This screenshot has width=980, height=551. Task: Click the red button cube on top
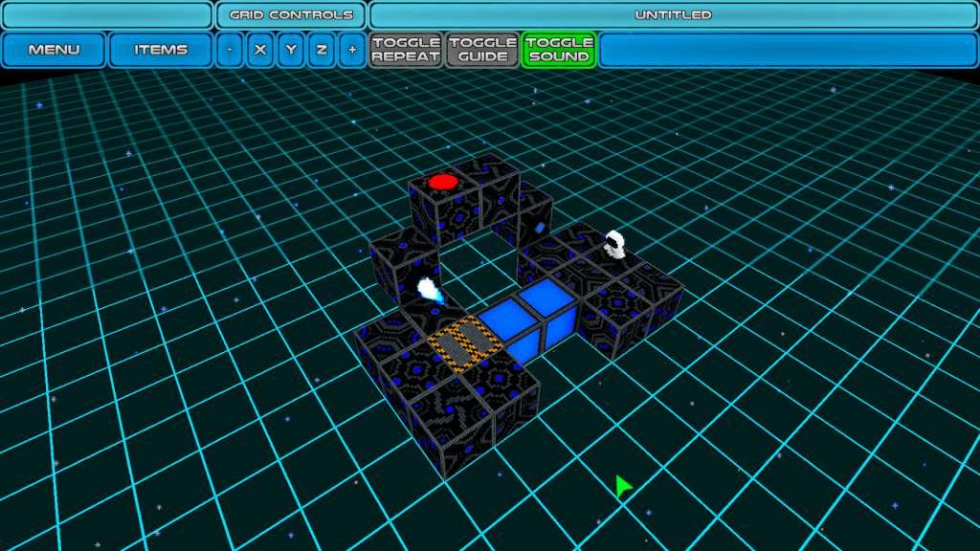click(442, 183)
